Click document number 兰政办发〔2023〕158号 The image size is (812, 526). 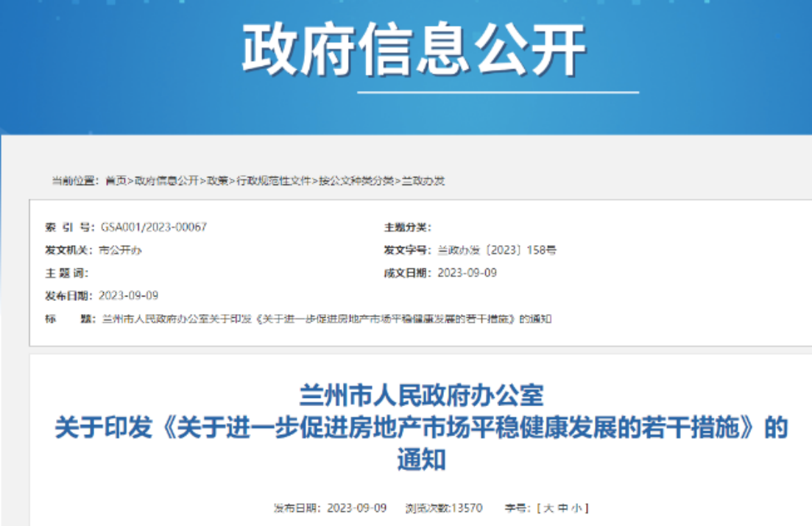[x=496, y=250]
